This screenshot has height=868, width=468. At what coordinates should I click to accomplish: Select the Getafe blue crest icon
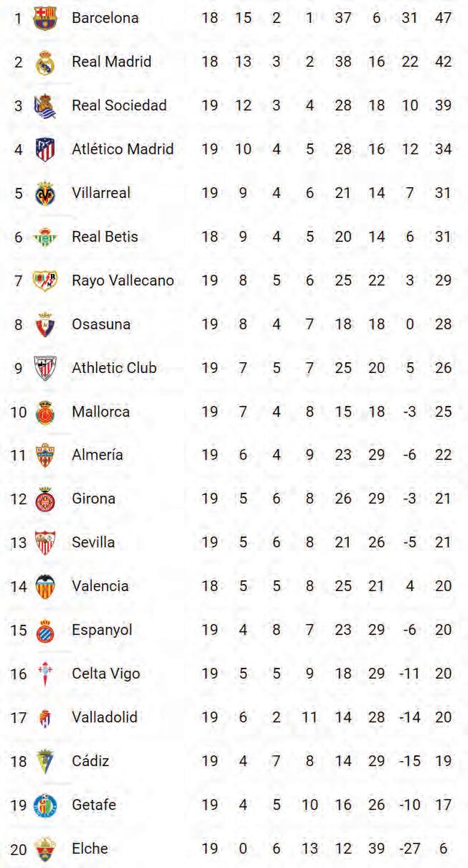click(45, 806)
